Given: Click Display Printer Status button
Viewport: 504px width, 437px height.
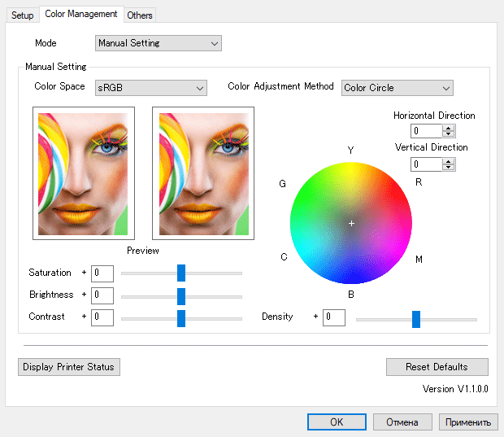Looking at the screenshot, I should point(69,367).
